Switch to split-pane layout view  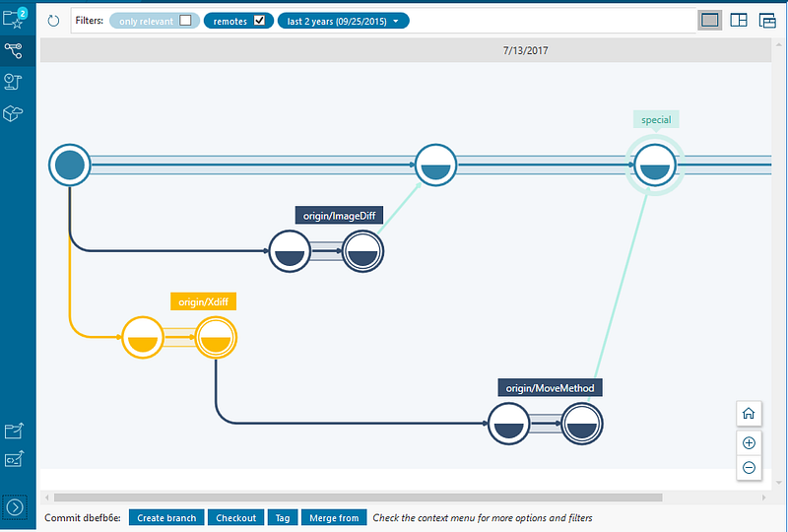(740, 21)
